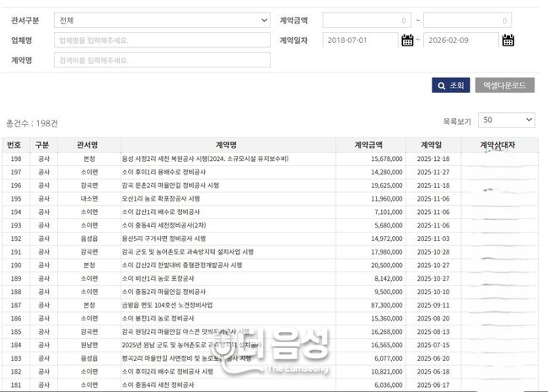Click the 엑셀다운로드 button

[505, 85]
